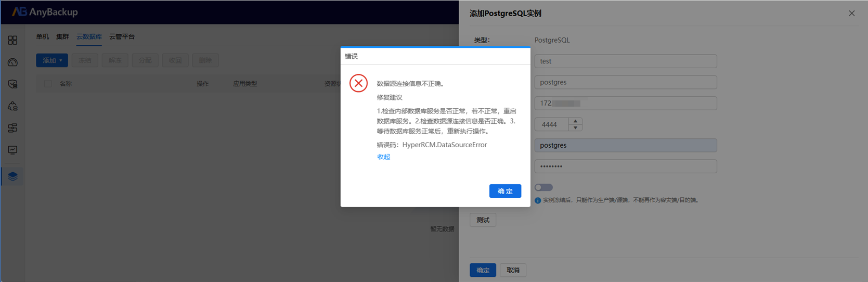Click the IP address field starting 172
Image resolution: width=868 pixels, height=282 pixels.
[626, 103]
